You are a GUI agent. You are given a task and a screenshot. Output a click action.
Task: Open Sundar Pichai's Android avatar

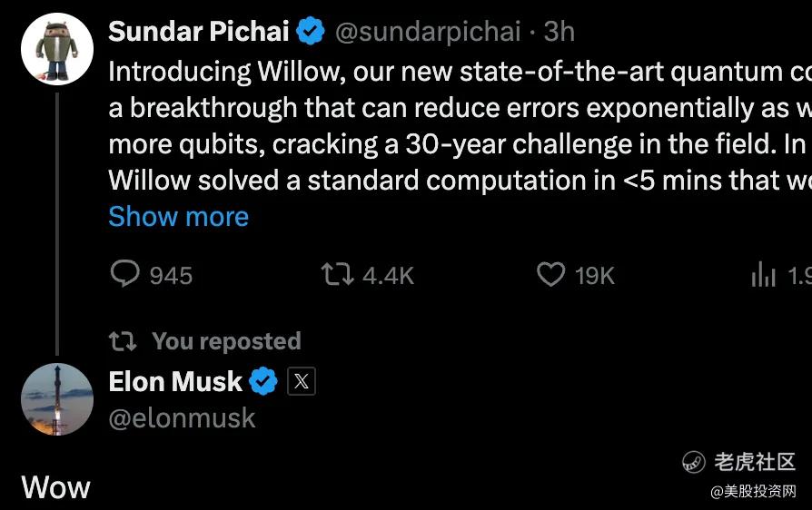(x=57, y=49)
